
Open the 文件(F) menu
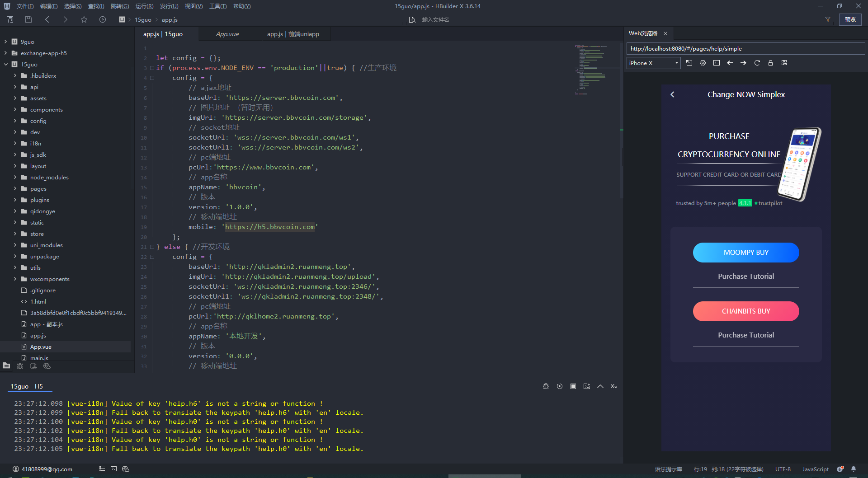click(x=25, y=6)
